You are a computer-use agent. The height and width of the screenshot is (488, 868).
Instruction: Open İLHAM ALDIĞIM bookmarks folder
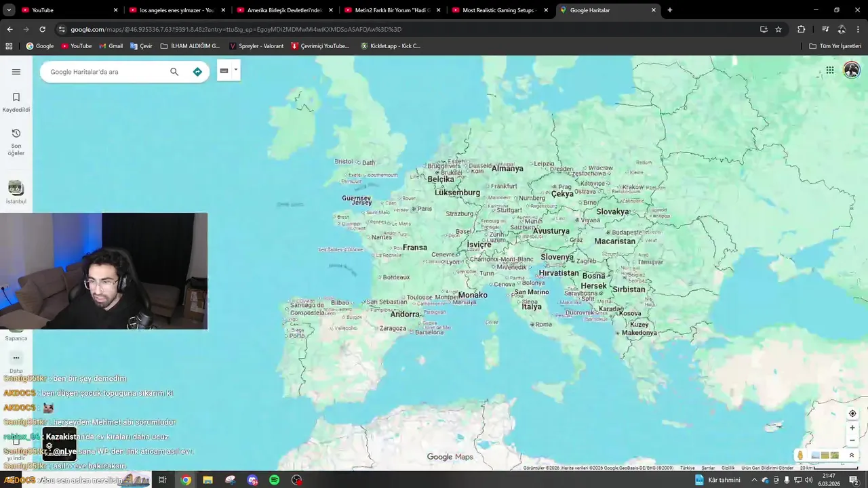pyautogui.click(x=191, y=46)
